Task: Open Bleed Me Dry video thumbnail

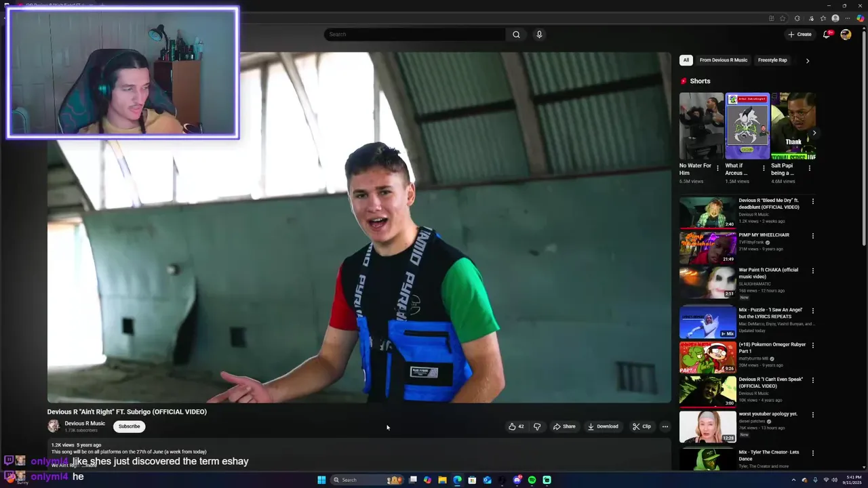Action: 707,212
